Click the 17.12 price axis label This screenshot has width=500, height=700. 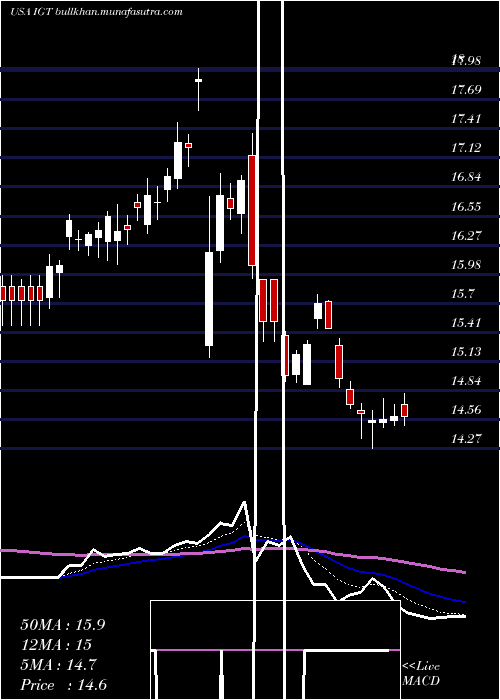pos(466,148)
